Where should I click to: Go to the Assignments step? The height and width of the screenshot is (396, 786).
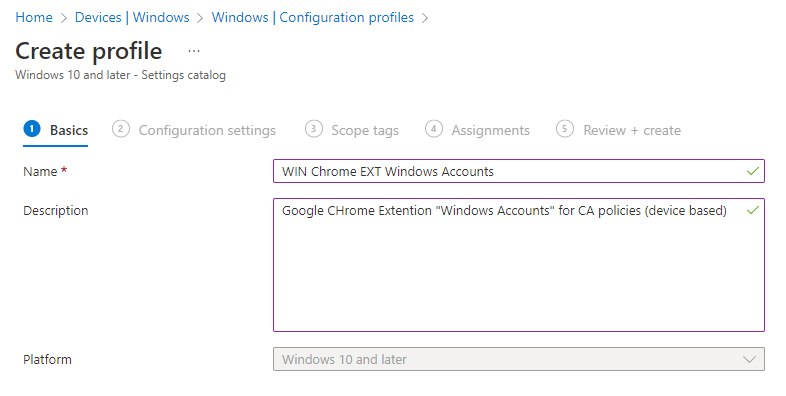click(x=477, y=130)
